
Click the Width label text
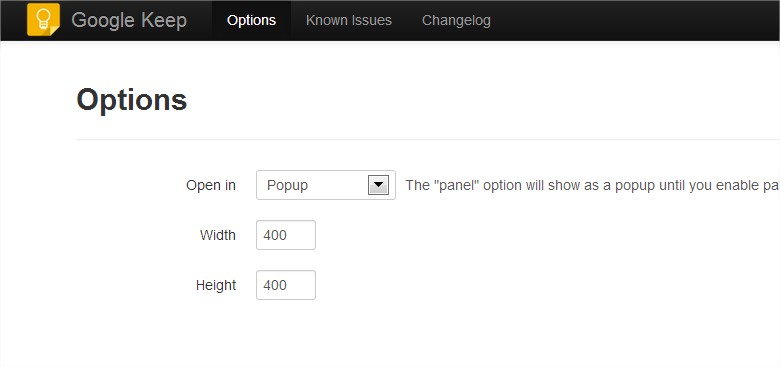point(218,235)
